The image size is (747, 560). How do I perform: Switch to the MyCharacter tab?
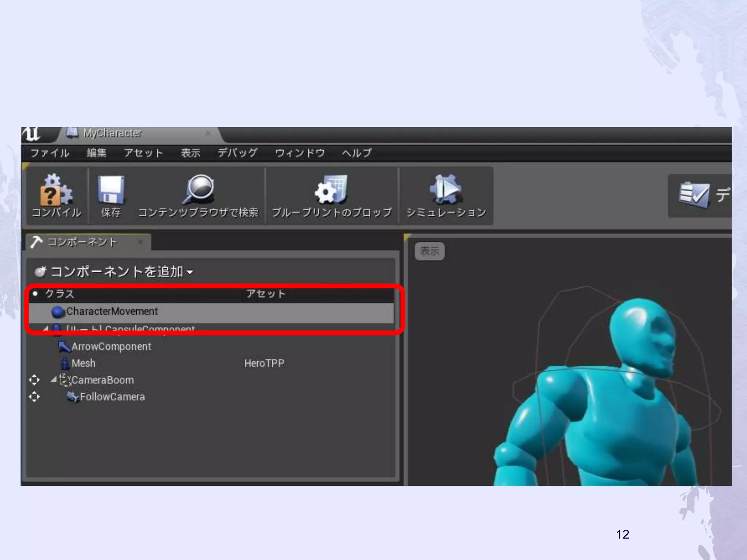[112, 133]
